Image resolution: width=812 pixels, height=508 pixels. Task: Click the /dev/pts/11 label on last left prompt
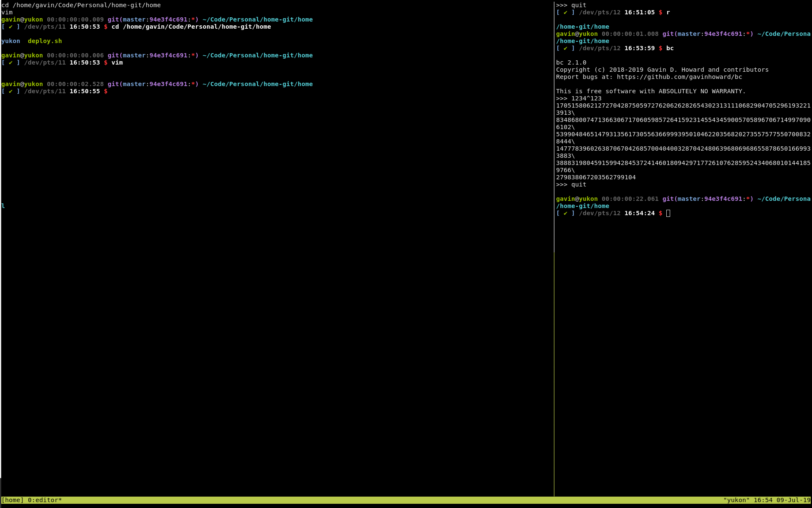coord(45,91)
